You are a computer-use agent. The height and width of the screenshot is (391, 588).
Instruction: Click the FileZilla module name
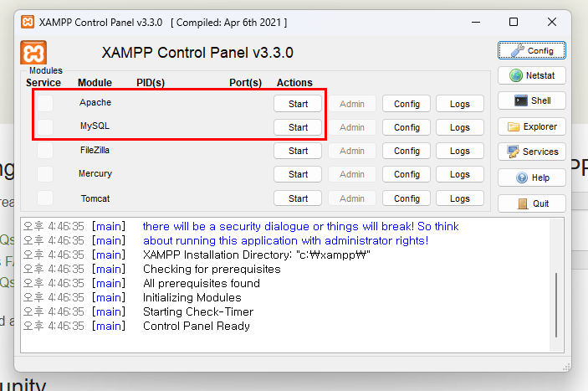[x=95, y=150]
